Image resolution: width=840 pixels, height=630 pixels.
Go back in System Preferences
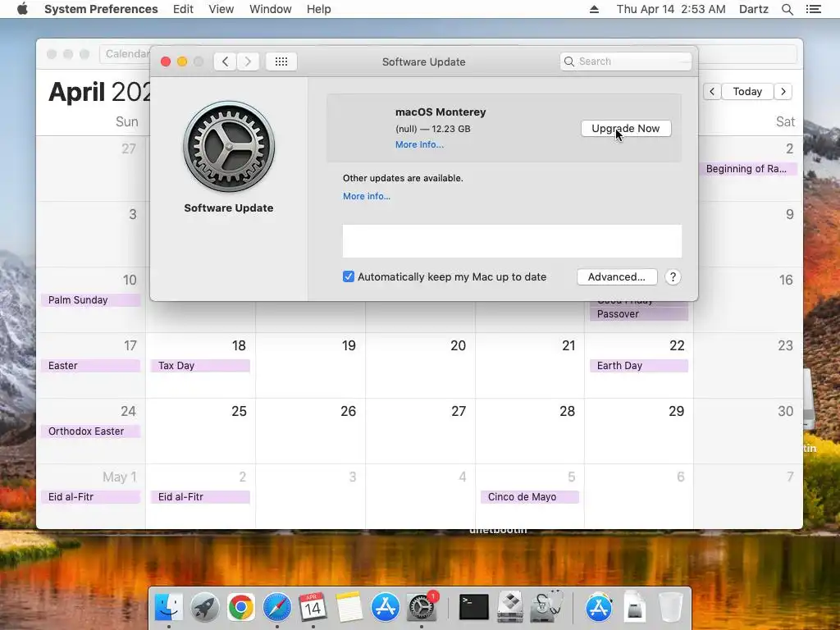[x=225, y=62]
